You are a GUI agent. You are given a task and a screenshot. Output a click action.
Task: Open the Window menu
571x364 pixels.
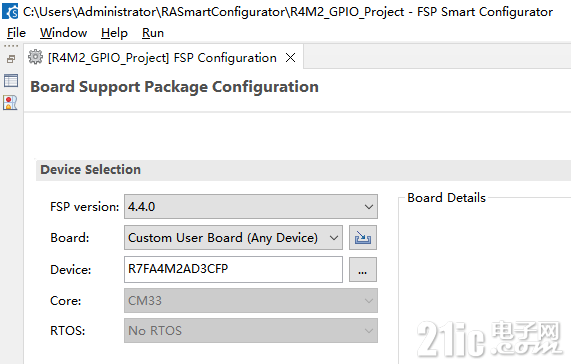(63, 33)
